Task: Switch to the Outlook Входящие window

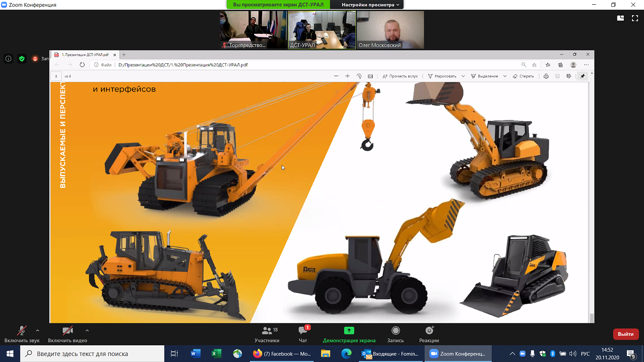Action: (390, 353)
